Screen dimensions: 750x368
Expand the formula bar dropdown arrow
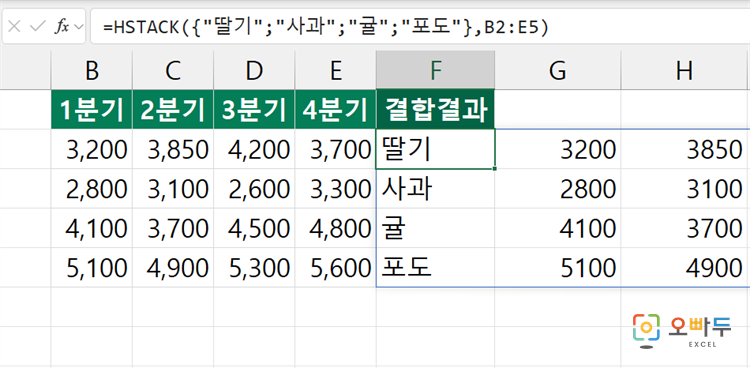pyautogui.click(x=79, y=27)
